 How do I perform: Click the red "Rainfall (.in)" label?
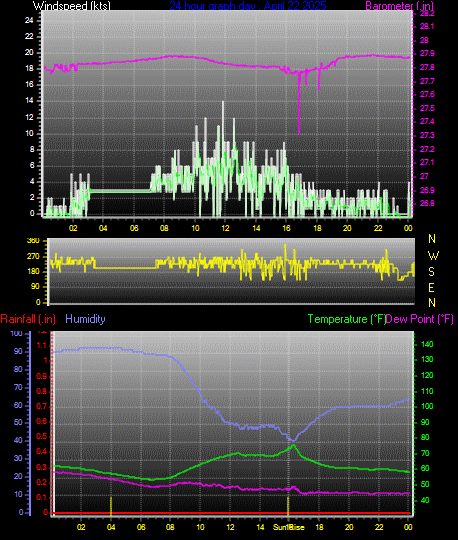coord(28,319)
